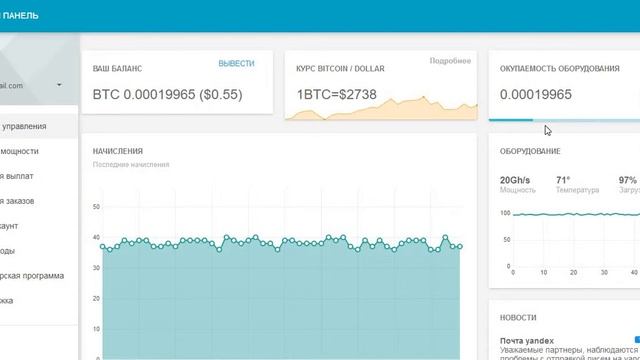The image size is (640, 360).
Task: Click the 'ПАНЕЛЬ' header title
Action: pos(20,16)
